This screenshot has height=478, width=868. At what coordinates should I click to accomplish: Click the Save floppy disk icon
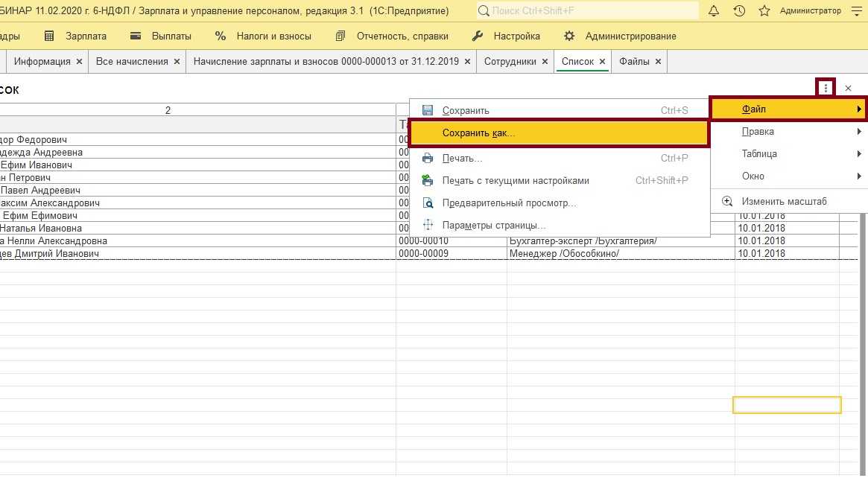click(x=428, y=110)
